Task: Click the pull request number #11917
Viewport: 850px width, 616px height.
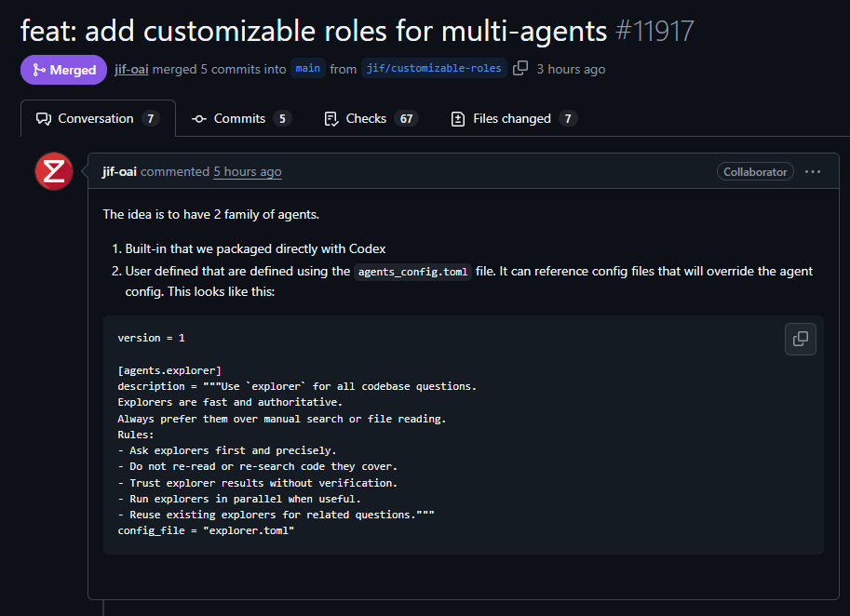Action: pos(654,31)
